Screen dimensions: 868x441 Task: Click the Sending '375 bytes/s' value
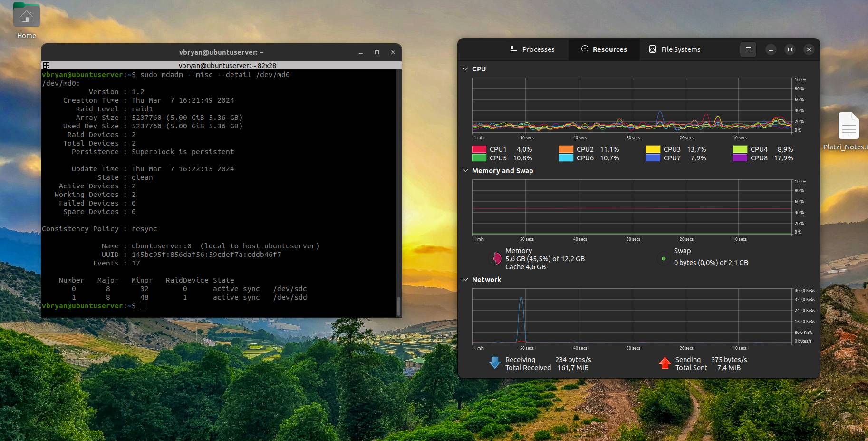(x=729, y=360)
